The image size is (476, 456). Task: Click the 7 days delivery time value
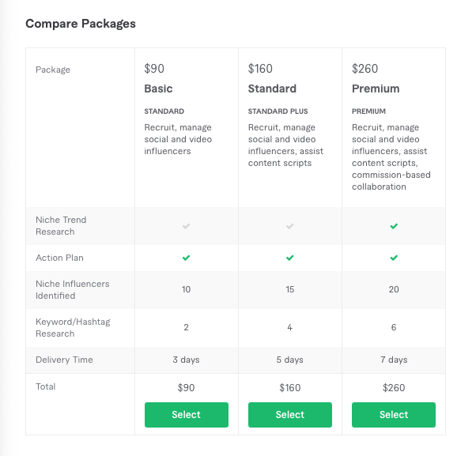(x=394, y=360)
